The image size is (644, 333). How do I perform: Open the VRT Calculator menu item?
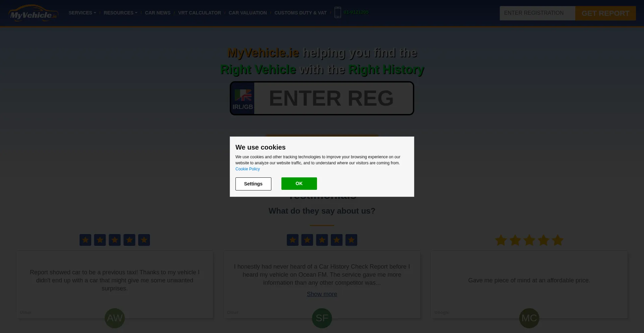tap(200, 13)
